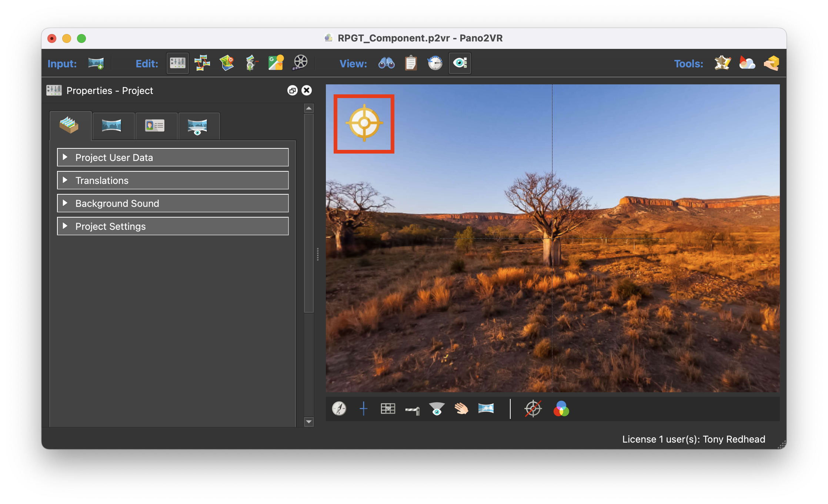The height and width of the screenshot is (504, 828).
Task: Switch to the panorama properties tab
Action: [111, 126]
